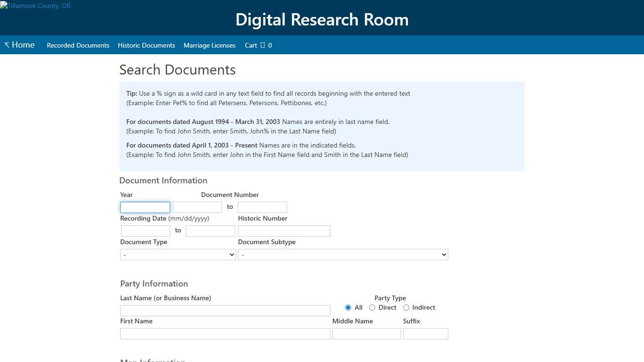
Task: Open the Marriage Licenses page
Action: pos(209,45)
